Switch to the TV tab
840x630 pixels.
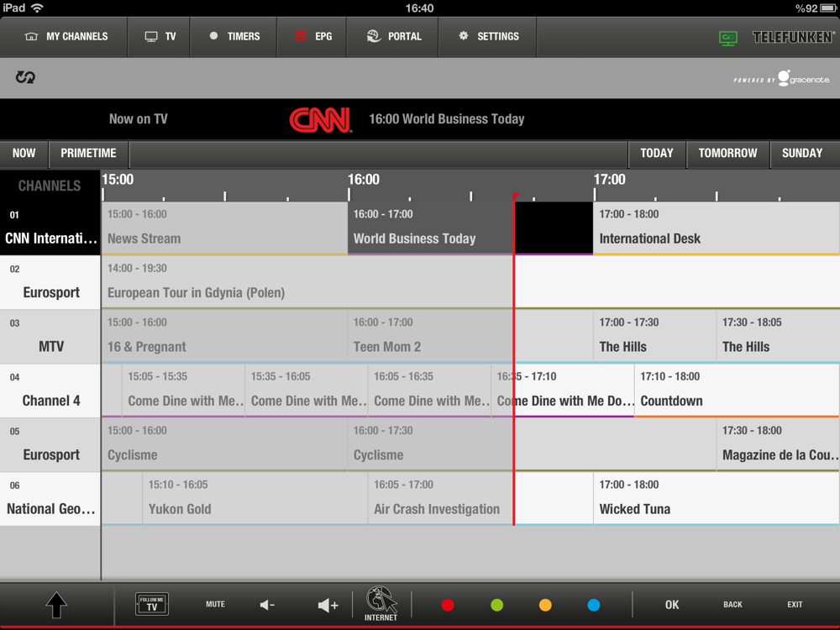click(x=159, y=36)
